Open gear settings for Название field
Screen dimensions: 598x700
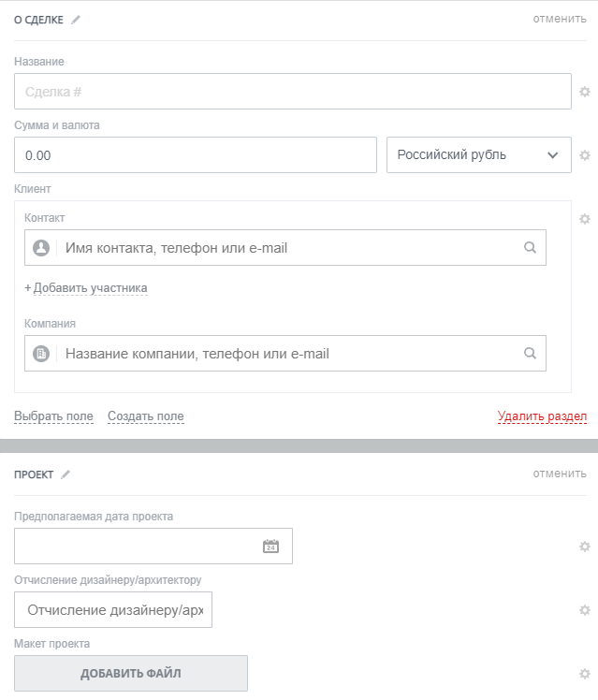(585, 92)
